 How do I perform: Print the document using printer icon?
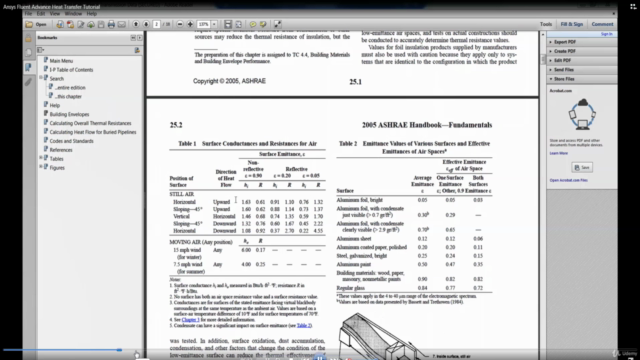tap(111, 24)
